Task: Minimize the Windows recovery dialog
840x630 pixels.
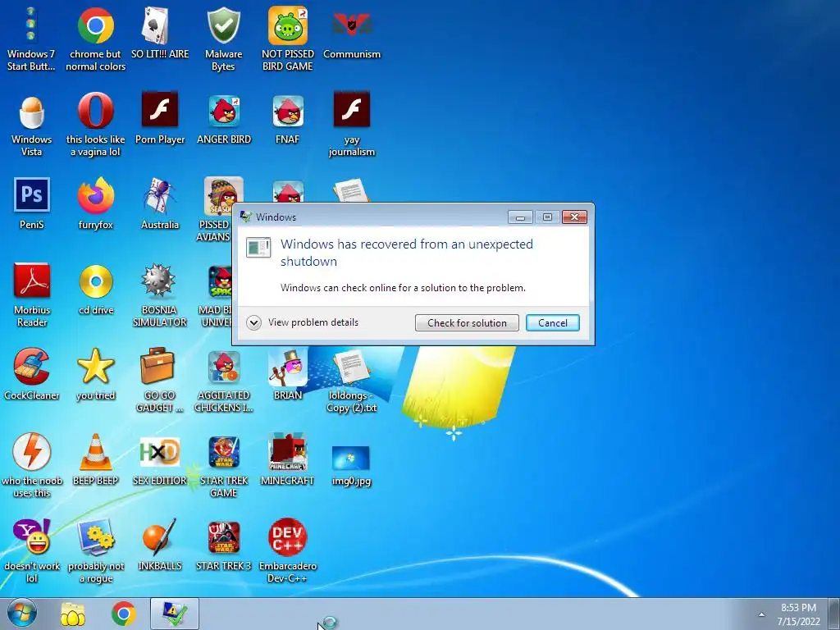Action: [x=520, y=217]
